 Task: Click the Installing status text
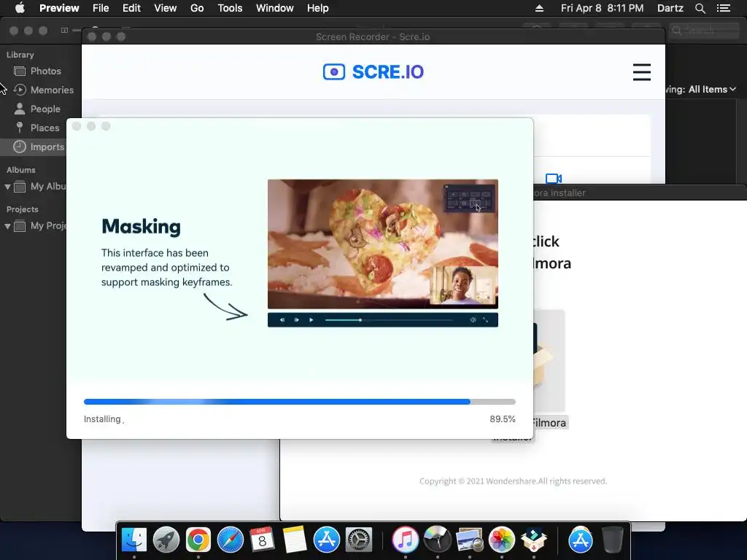[102, 419]
